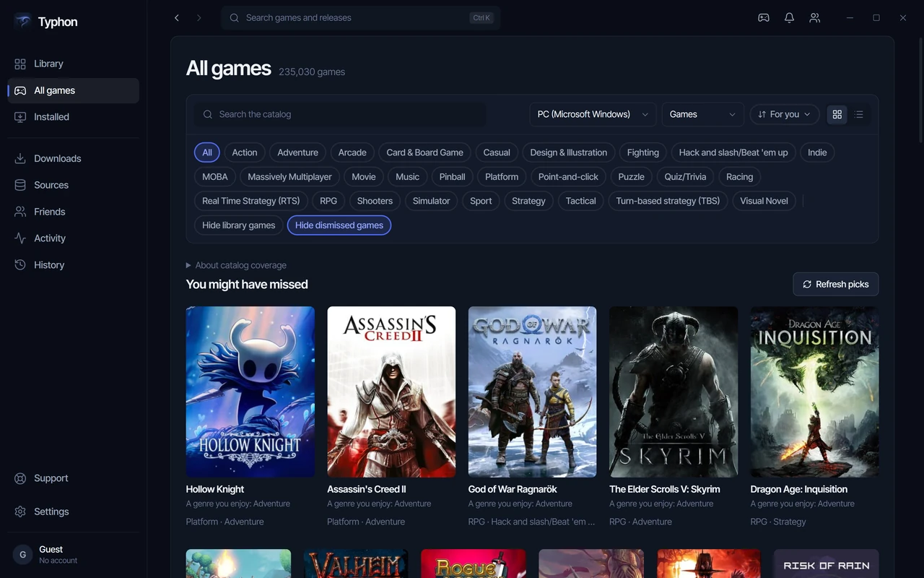924x578 pixels.
Task: Open History in sidebar
Action: click(x=73, y=265)
